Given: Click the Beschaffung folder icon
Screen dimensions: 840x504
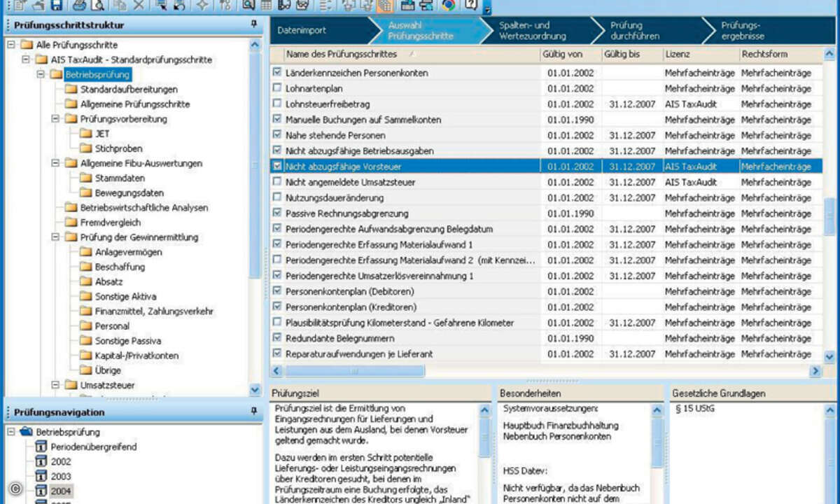Looking at the screenshot, I should coord(86,267).
